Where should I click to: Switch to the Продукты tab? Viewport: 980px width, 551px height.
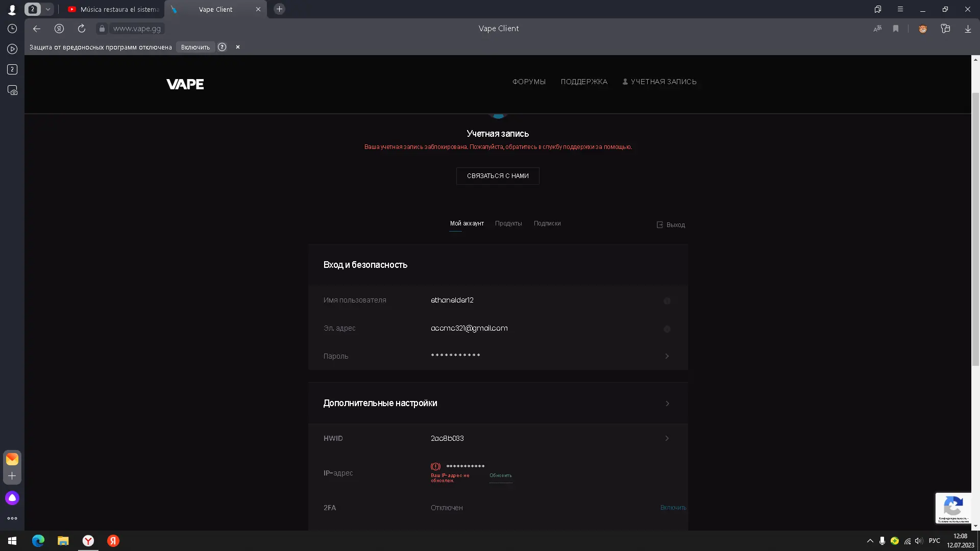pos(508,223)
